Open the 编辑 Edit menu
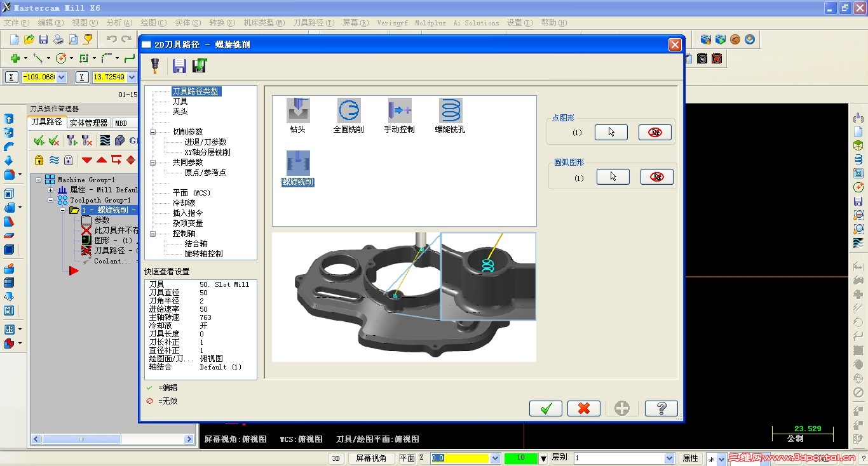 pos(51,23)
